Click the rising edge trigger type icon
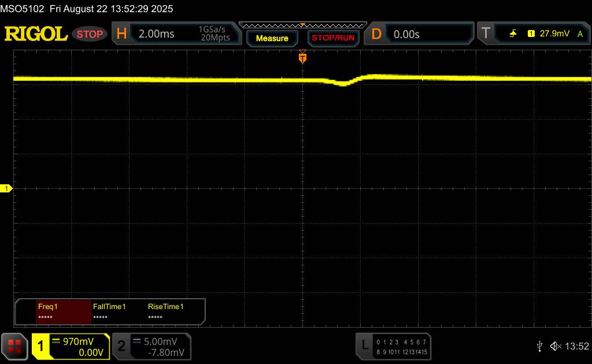 (x=513, y=34)
